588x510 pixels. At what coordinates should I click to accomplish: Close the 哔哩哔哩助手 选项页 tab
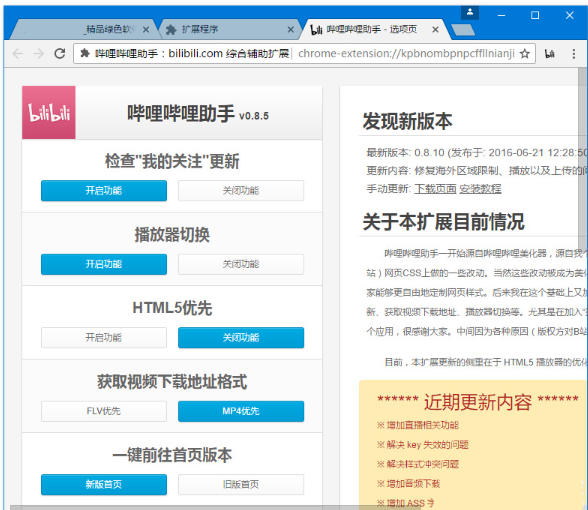pyautogui.click(x=435, y=29)
